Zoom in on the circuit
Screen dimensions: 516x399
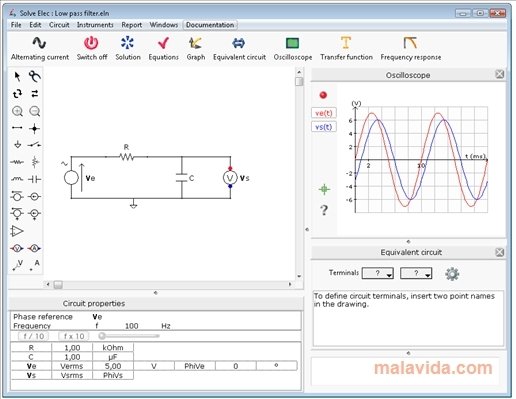pos(17,111)
